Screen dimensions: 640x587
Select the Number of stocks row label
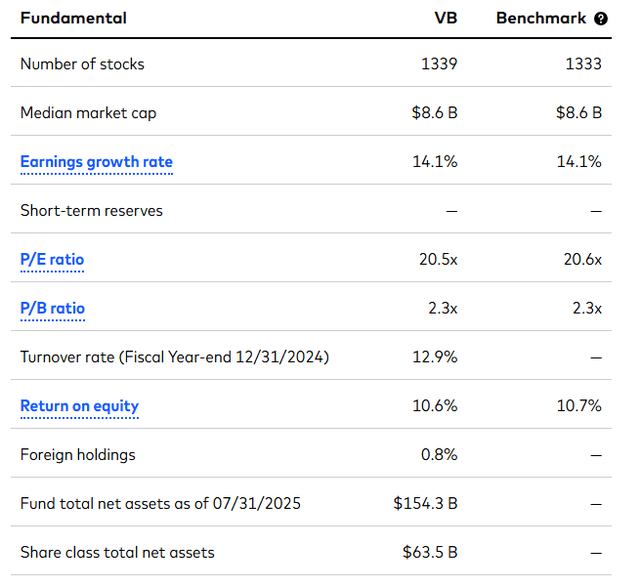pos(82,64)
